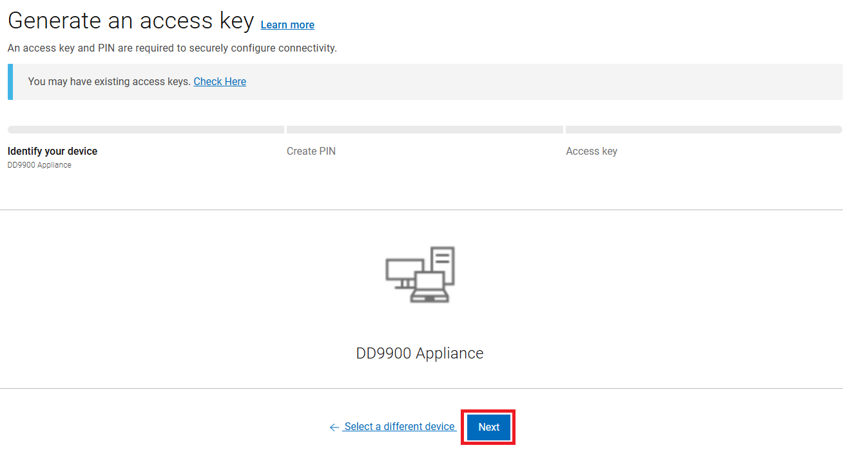Select the Access key progress bar segment

pos(704,129)
